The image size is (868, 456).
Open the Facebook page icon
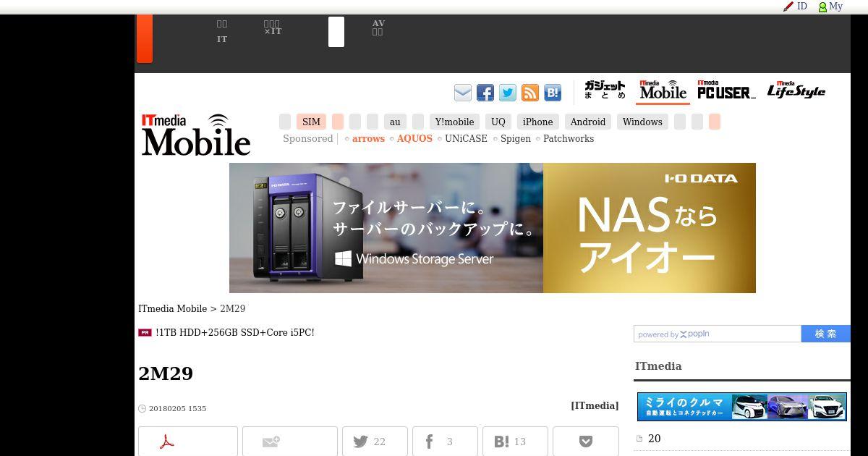pyautogui.click(x=485, y=93)
